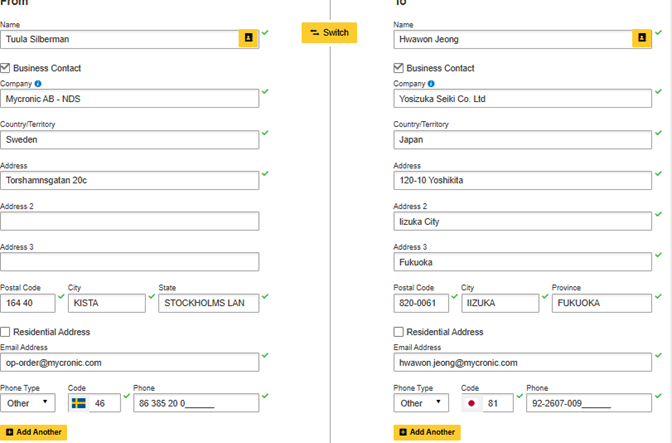This screenshot has height=443, width=672.
Task: Click the Switch button between addresses
Action: [x=329, y=33]
